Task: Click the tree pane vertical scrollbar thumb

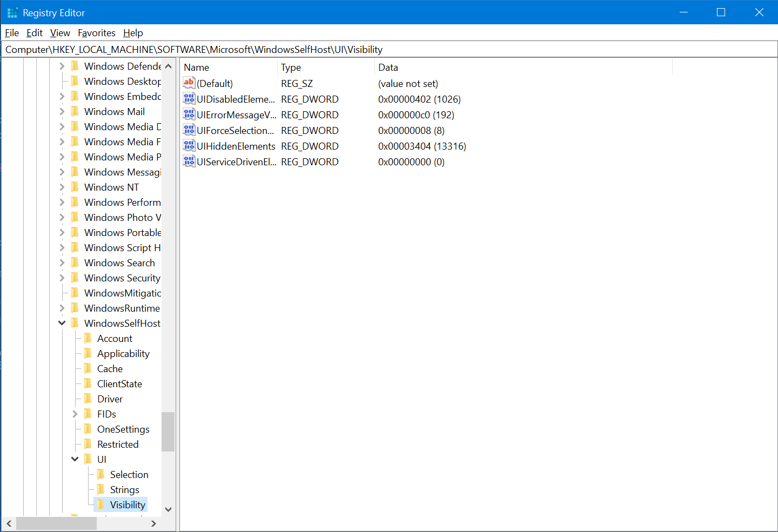Action: 168,431
